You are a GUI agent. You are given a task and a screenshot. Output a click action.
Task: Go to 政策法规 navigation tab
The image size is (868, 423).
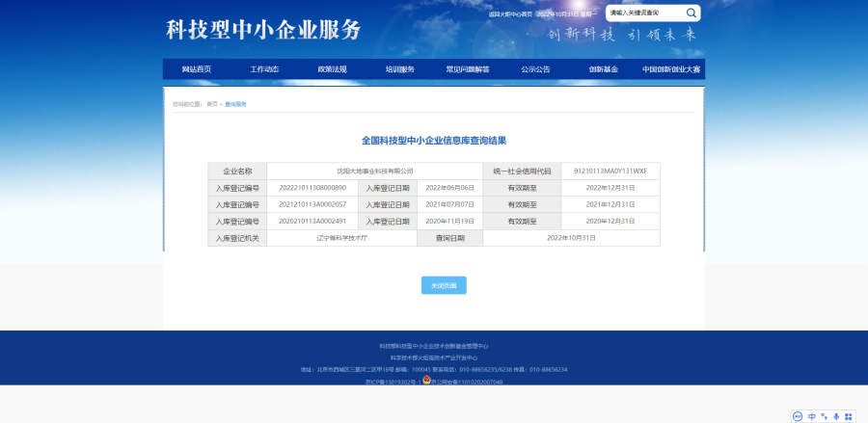tap(332, 69)
